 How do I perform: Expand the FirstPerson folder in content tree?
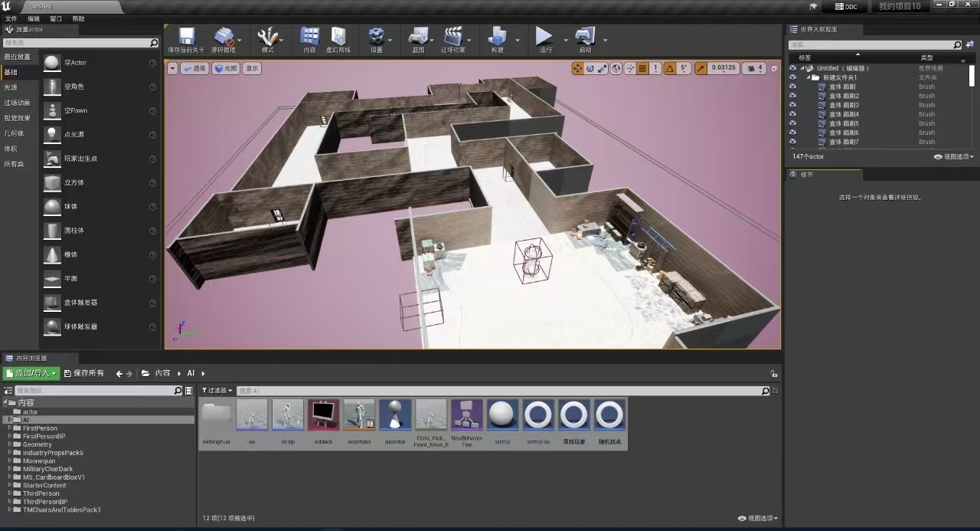click(10, 428)
